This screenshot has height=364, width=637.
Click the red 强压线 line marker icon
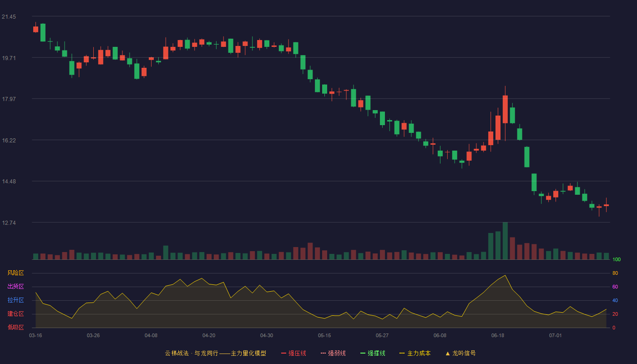(x=283, y=353)
